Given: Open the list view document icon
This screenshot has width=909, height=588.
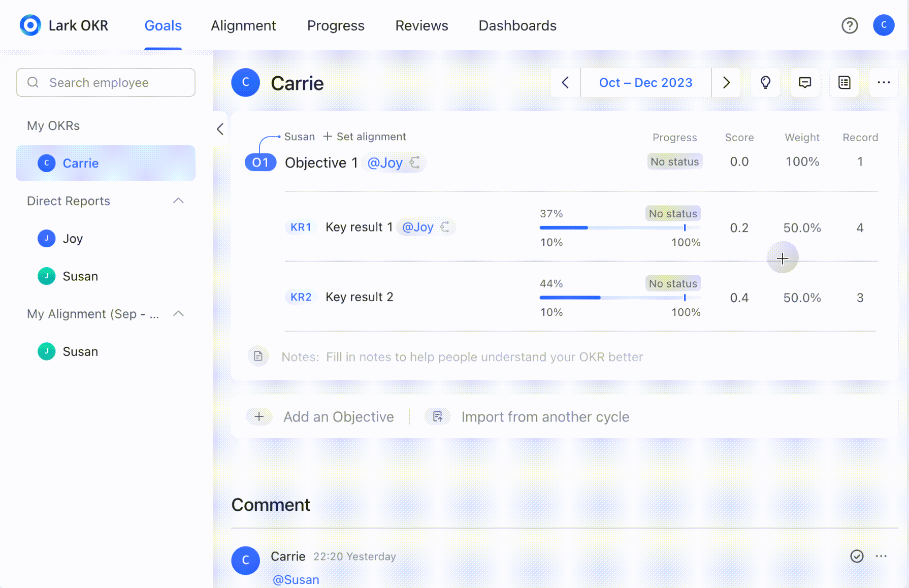Looking at the screenshot, I should [x=844, y=82].
